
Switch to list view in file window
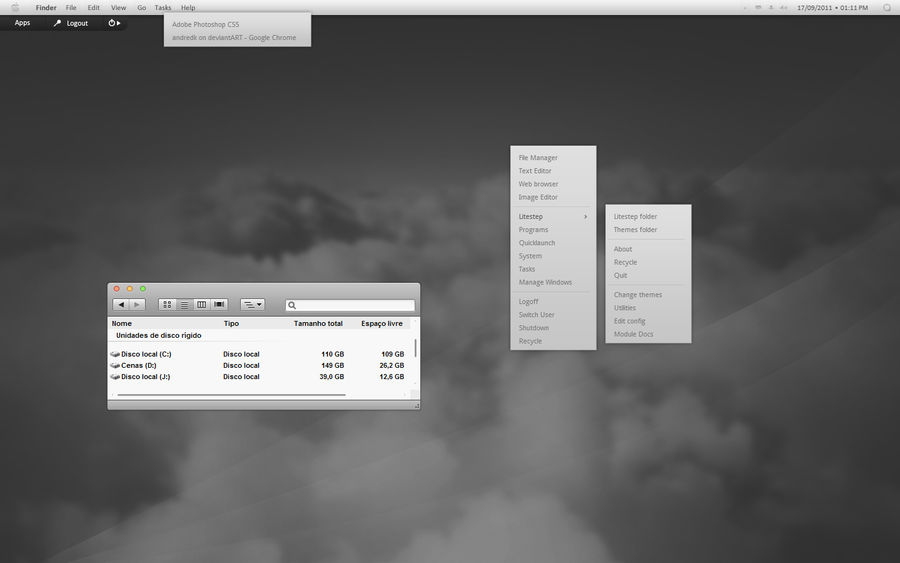[184, 305]
